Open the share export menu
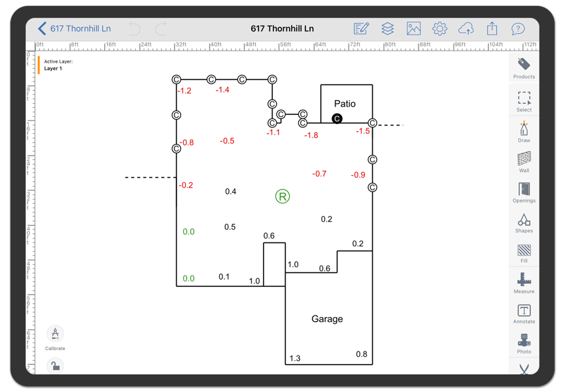The image size is (565, 392). [492, 29]
